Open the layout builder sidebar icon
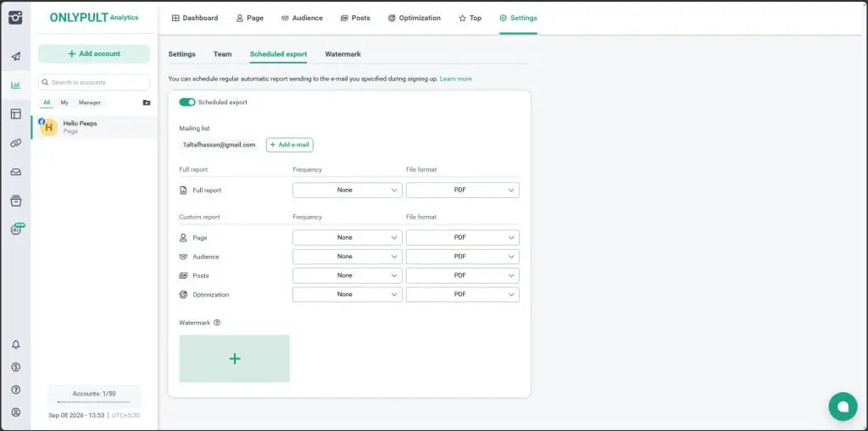 pyautogui.click(x=15, y=114)
